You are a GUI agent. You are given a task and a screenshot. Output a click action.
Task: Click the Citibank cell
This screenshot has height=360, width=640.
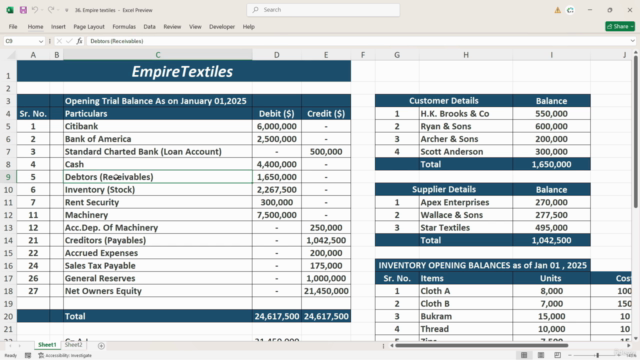coord(158,127)
